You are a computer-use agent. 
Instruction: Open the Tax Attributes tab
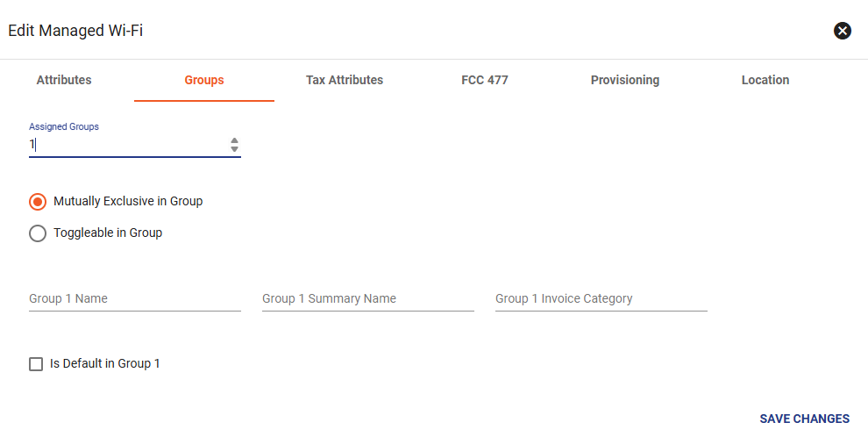coord(345,80)
